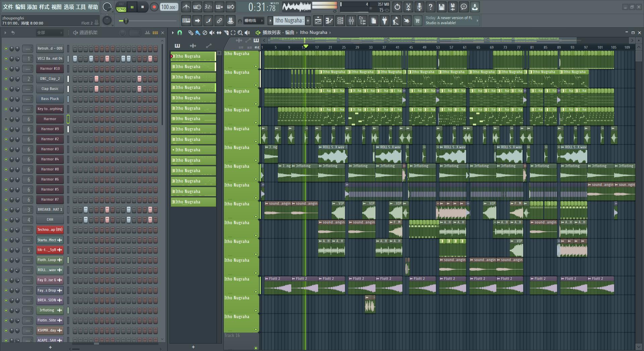
Task: Open the 编辑 menu
Action: (x=20, y=7)
